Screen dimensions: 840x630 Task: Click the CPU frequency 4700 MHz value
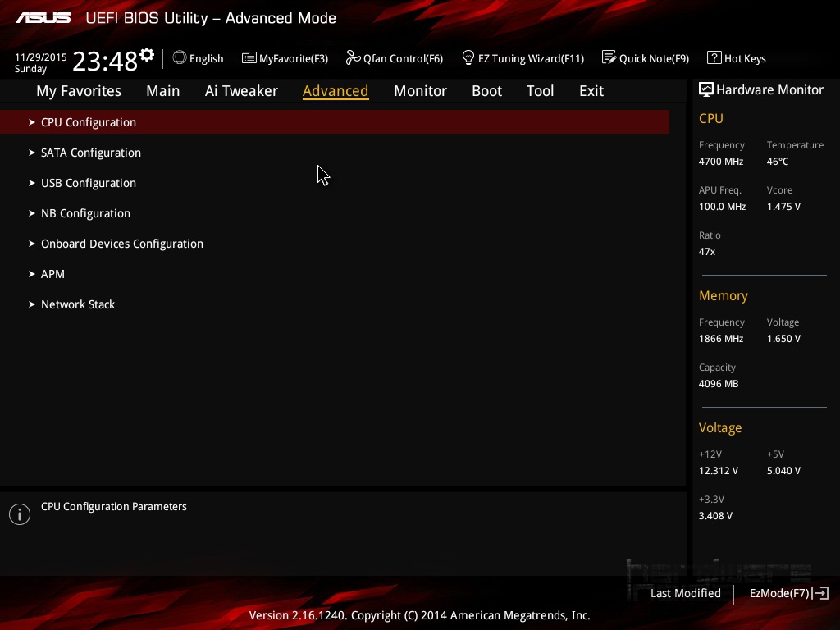pyautogui.click(x=720, y=162)
